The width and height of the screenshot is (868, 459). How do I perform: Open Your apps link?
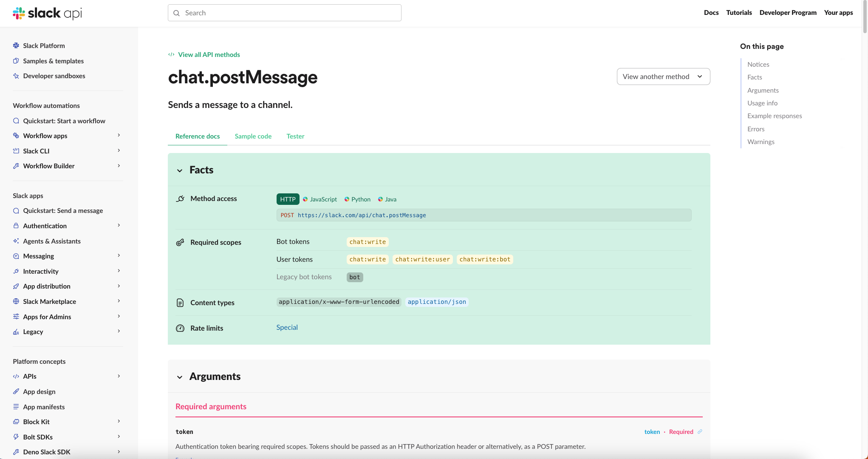click(838, 13)
